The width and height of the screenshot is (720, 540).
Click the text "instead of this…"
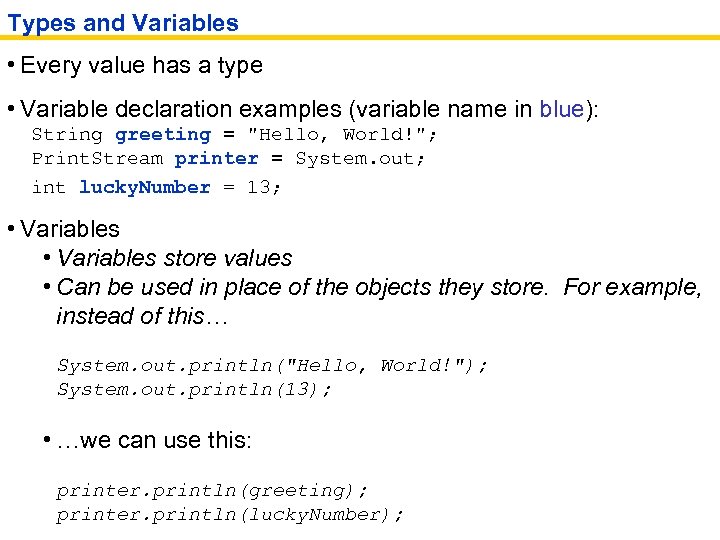[143, 316]
